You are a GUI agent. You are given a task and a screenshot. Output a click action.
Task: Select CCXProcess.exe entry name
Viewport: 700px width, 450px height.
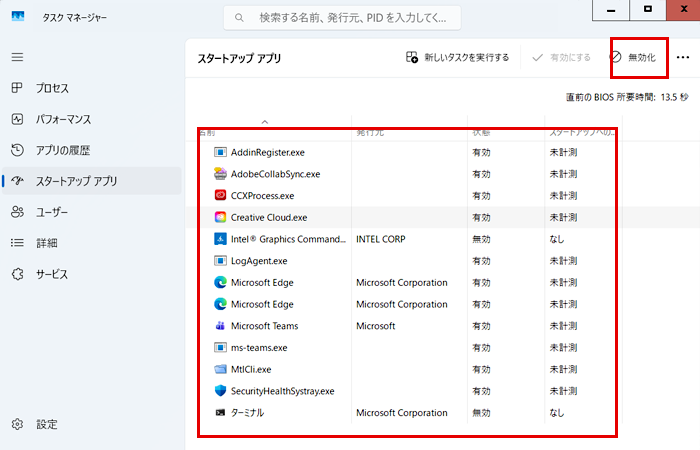click(x=262, y=196)
